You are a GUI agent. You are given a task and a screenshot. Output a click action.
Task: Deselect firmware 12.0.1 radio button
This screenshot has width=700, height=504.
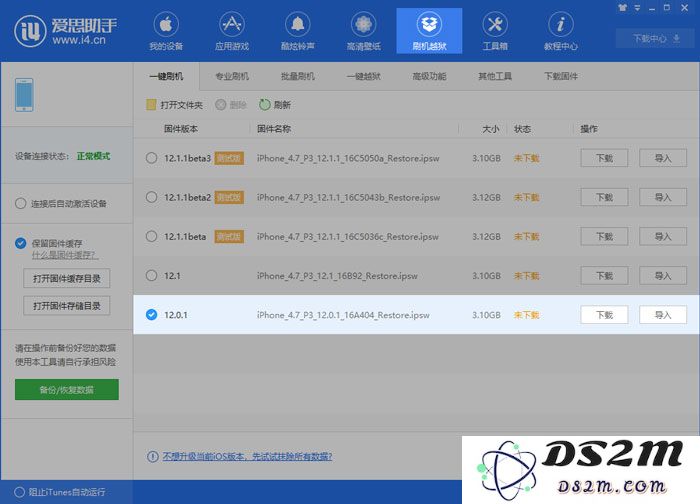pos(151,315)
